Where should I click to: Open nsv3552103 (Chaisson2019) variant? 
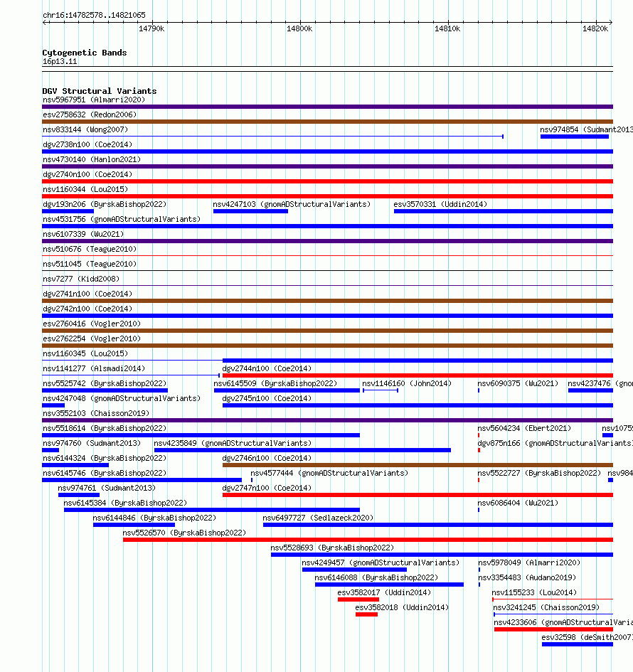click(x=96, y=414)
